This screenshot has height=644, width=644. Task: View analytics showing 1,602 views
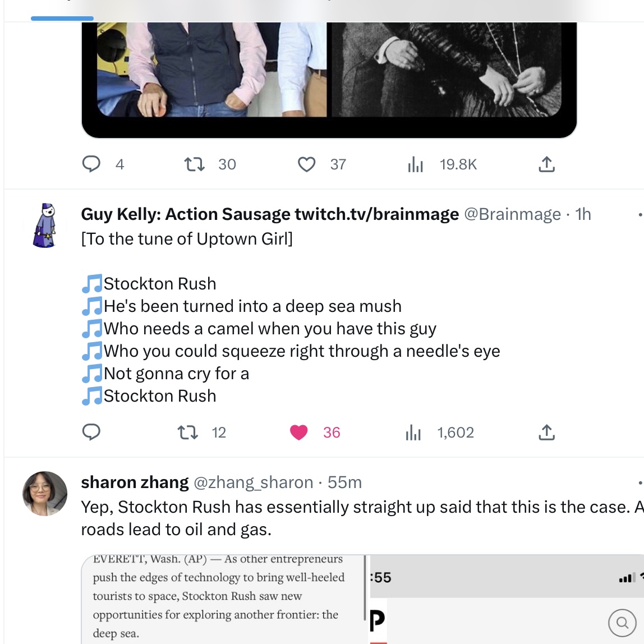(x=413, y=433)
